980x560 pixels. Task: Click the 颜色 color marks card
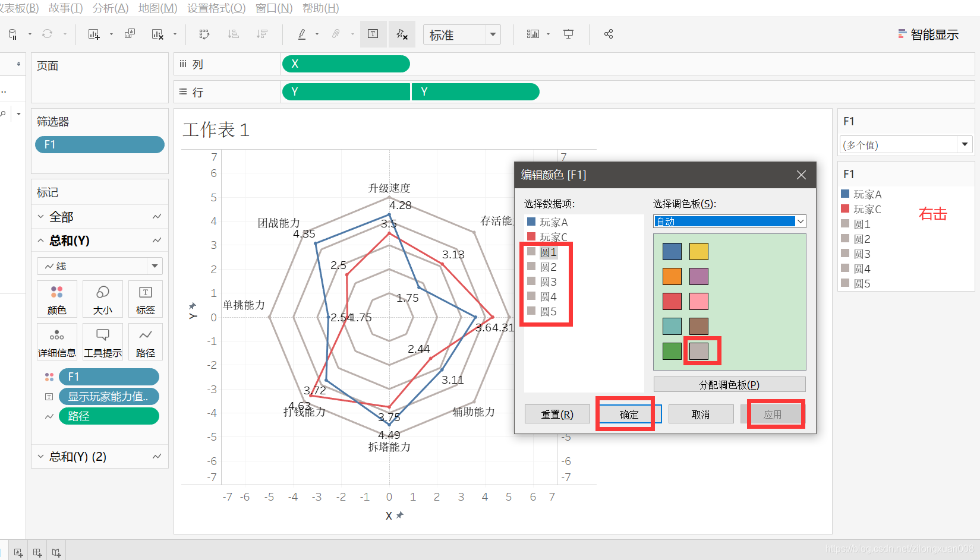tap(57, 299)
